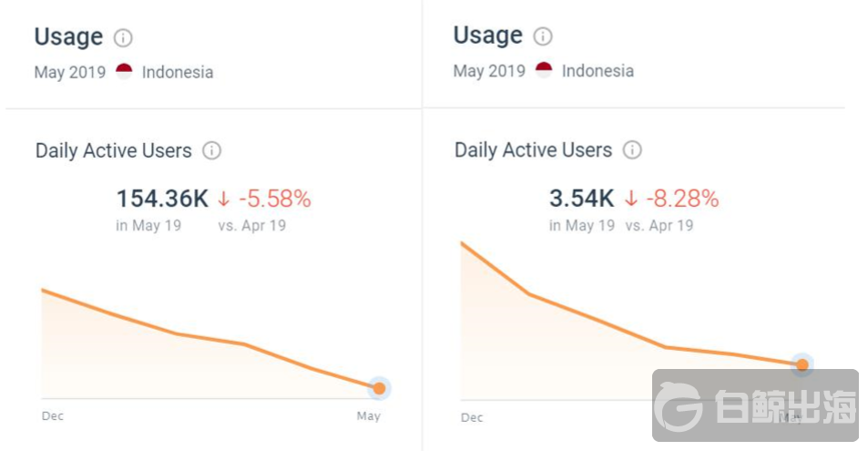Click the Indonesia country label in the right panel
The width and height of the screenshot is (868, 451).
(x=597, y=71)
